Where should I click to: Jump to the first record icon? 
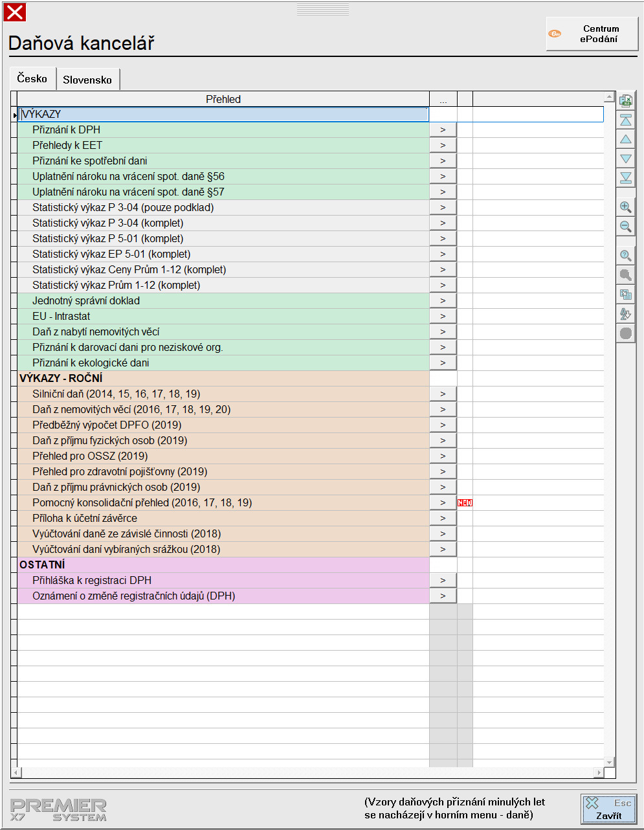click(625, 120)
